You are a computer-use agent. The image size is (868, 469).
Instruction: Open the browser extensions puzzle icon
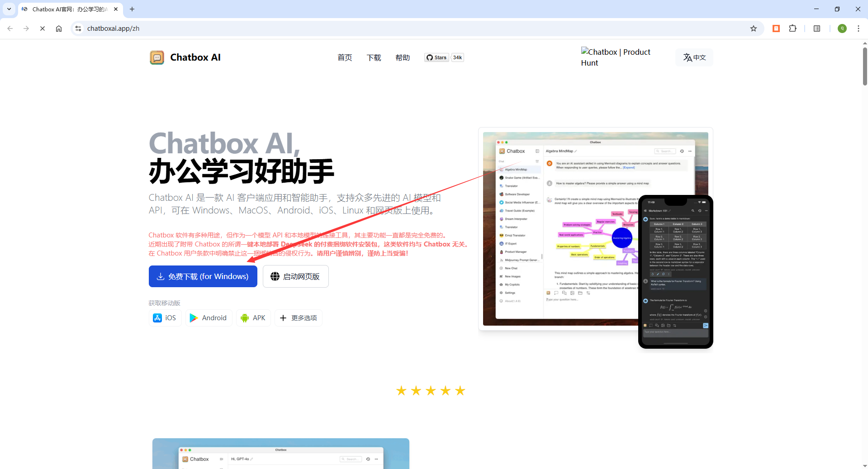coord(792,28)
